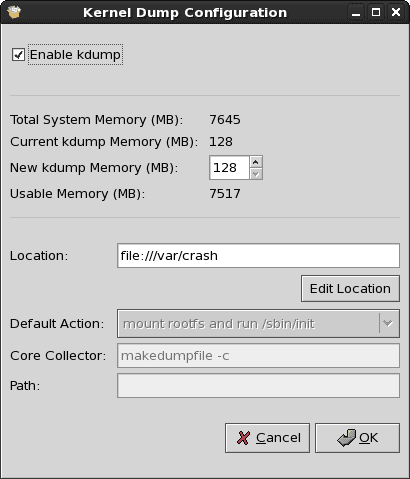
Task: Focus the Location text field
Action: (x=258, y=255)
